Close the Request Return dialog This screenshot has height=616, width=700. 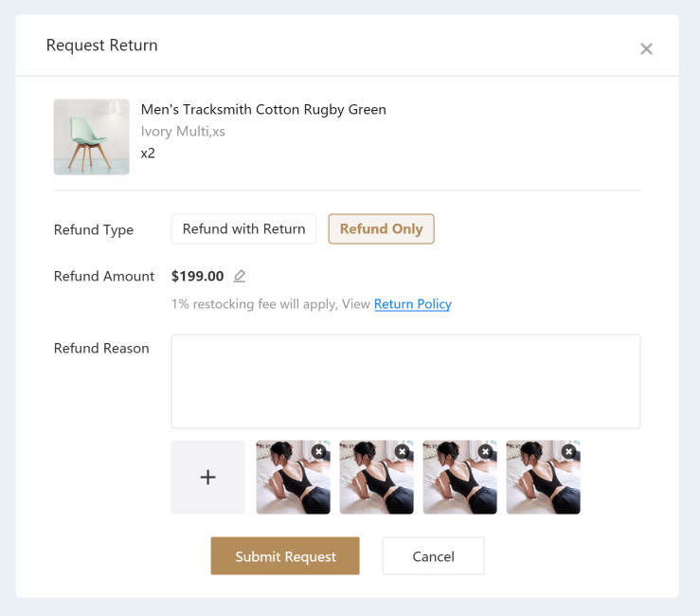646,49
